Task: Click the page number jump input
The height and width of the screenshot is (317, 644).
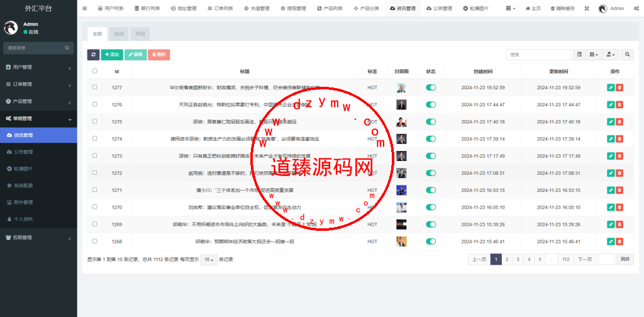Action: coord(606,259)
